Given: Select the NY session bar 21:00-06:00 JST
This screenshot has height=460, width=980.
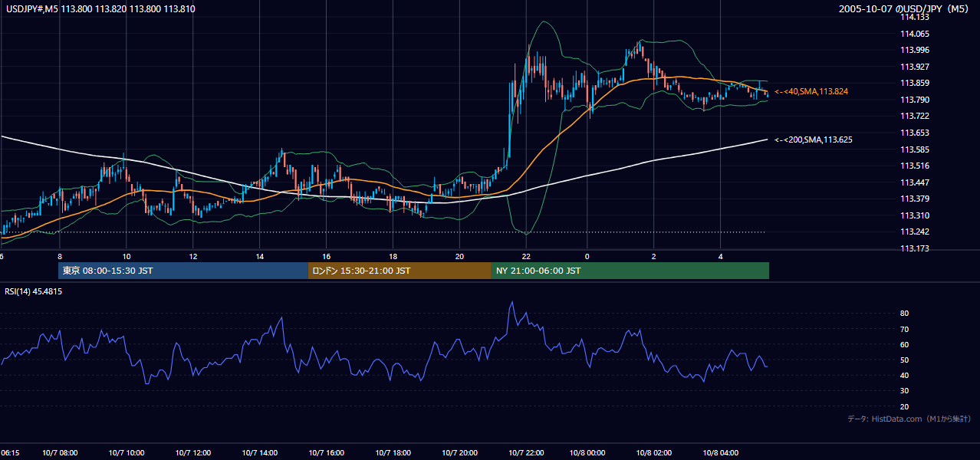Looking at the screenshot, I should [630, 271].
